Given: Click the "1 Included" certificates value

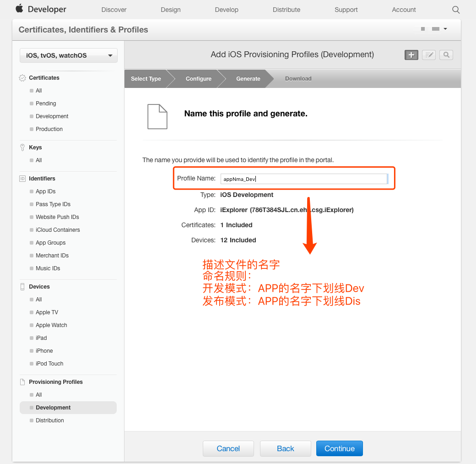Looking at the screenshot, I should coord(236,225).
